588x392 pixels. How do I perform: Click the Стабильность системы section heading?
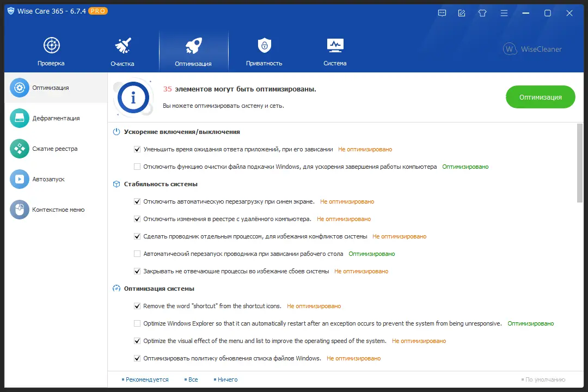161,184
